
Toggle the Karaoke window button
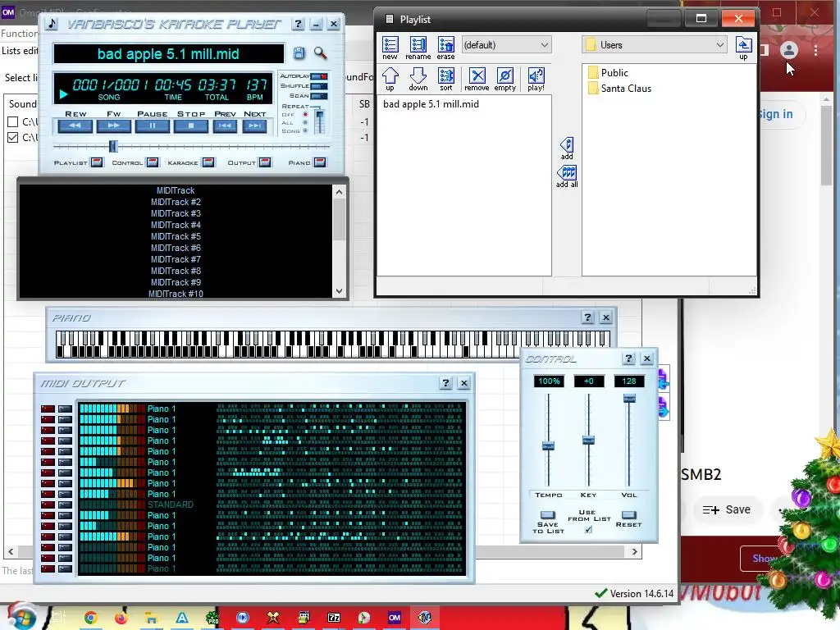pyautogui.click(x=209, y=162)
